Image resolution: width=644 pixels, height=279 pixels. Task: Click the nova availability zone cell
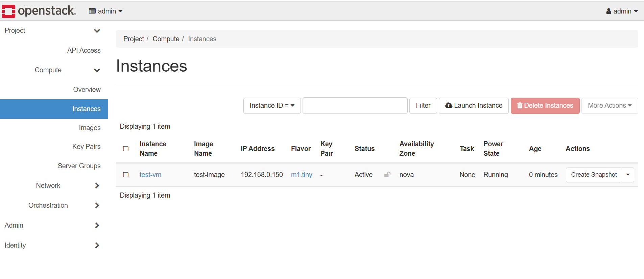(x=407, y=175)
